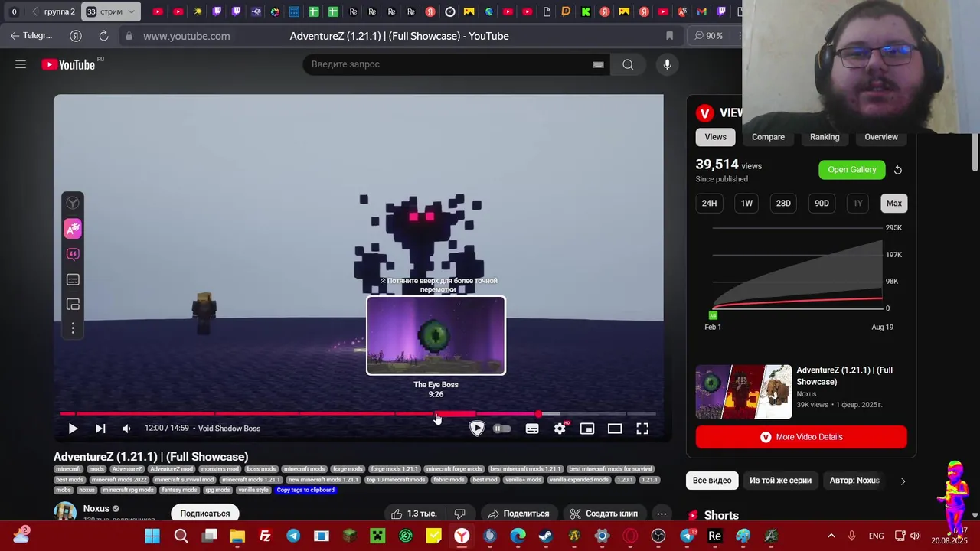Select the 1W time range
The image size is (980, 551).
[x=746, y=204]
